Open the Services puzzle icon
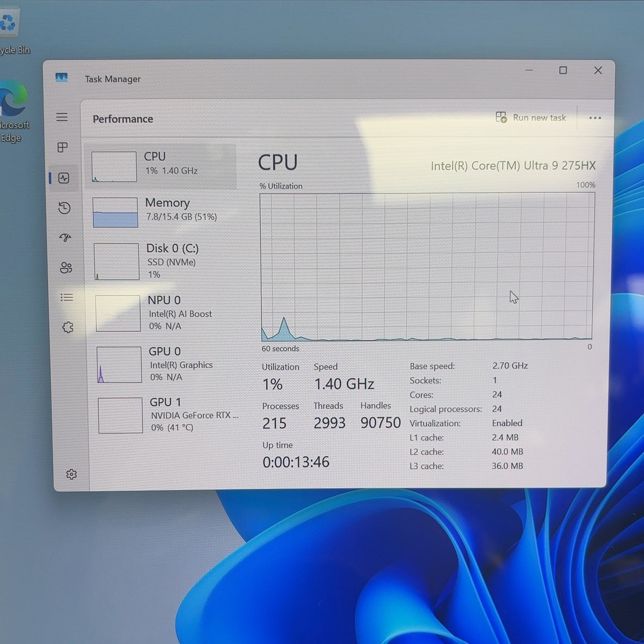 (68, 327)
